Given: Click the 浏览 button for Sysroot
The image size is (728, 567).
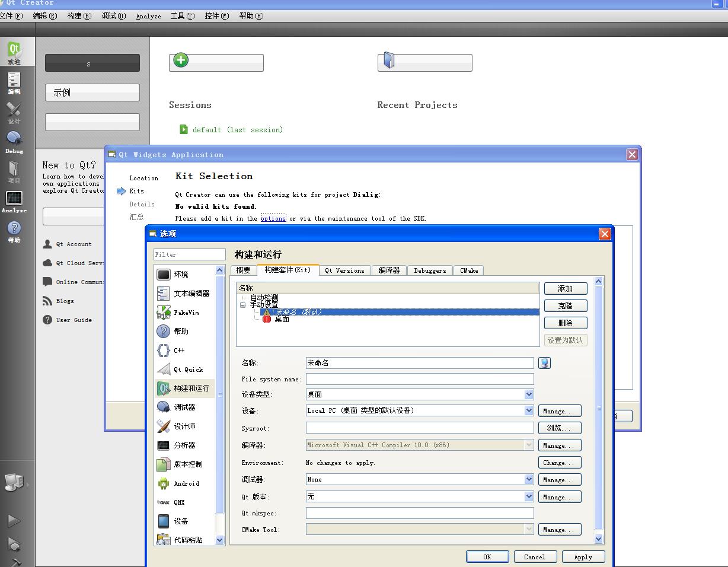Looking at the screenshot, I should (x=560, y=428).
